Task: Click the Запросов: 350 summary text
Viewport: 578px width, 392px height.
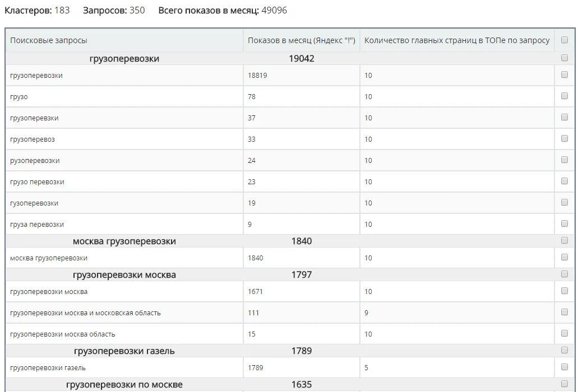Action: pos(114,10)
